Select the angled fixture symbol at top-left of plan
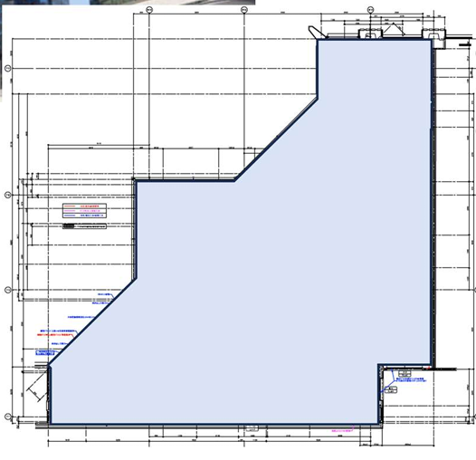The height and width of the screenshot is (460, 476). 317,33
